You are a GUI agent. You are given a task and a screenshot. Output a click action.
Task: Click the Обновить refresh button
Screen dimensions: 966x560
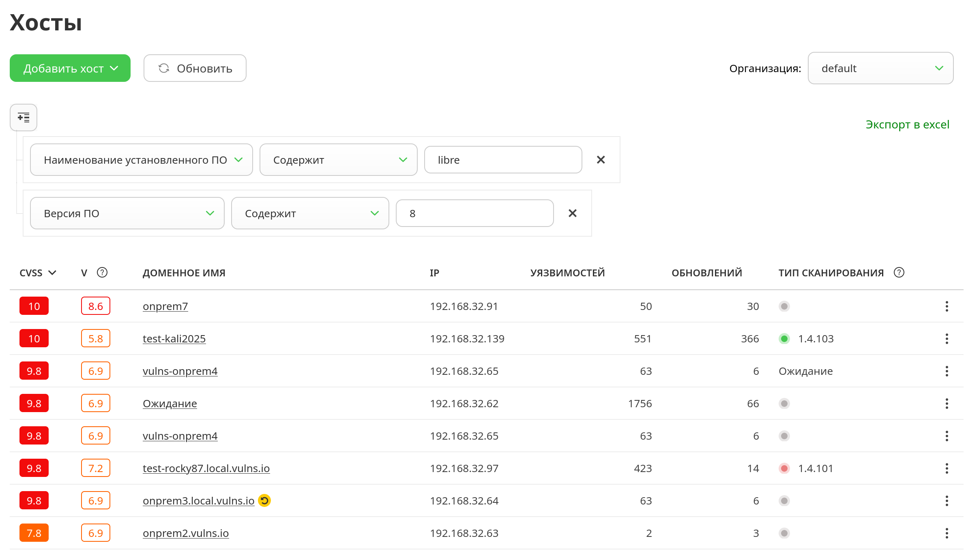tap(195, 68)
